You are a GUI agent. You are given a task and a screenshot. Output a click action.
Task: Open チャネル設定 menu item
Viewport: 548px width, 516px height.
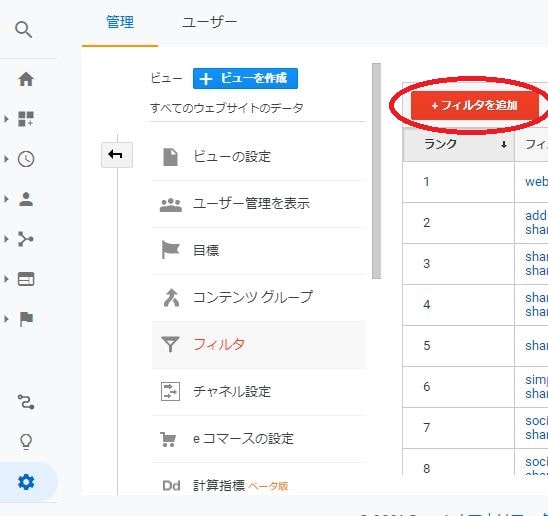coord(259,392)
